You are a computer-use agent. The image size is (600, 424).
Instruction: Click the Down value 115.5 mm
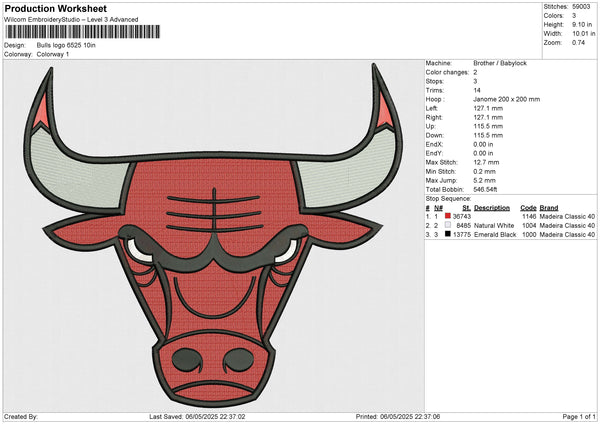[x=488, y=135]
